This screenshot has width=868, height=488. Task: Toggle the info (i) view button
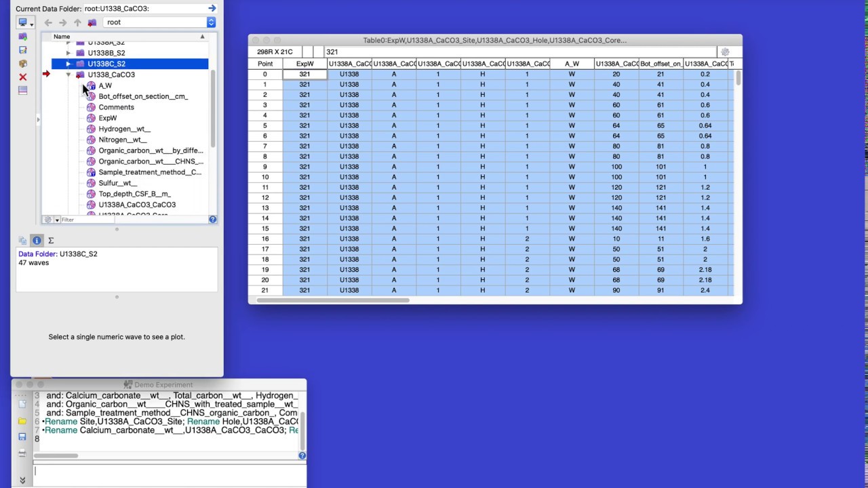pyautogui.click(x=37, y=241)
